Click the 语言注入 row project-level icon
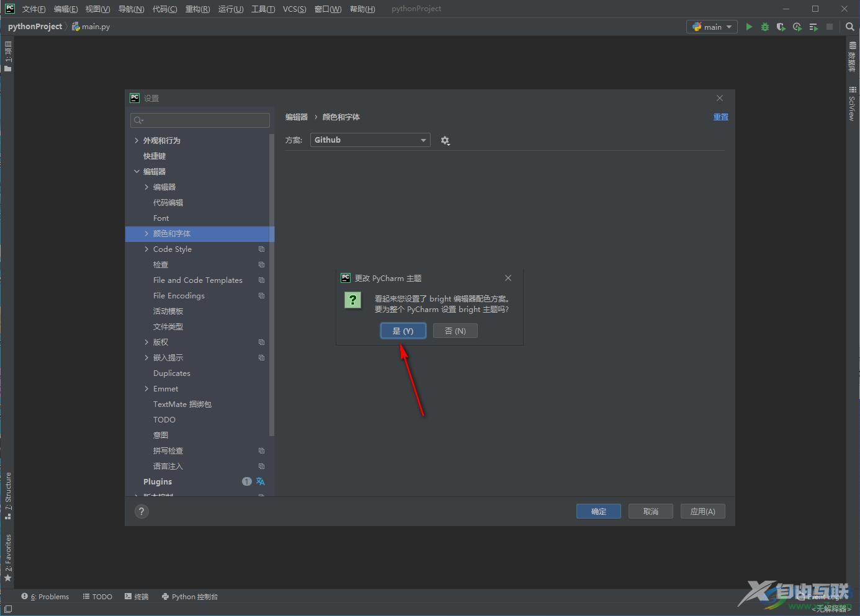The image size is (860, 616). [261, 466]
